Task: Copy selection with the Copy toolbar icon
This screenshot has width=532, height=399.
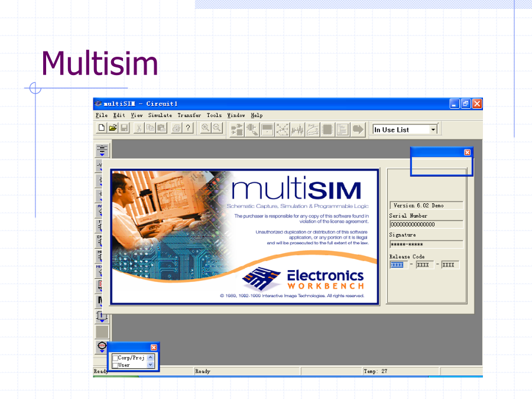Action: click(150, 128)
